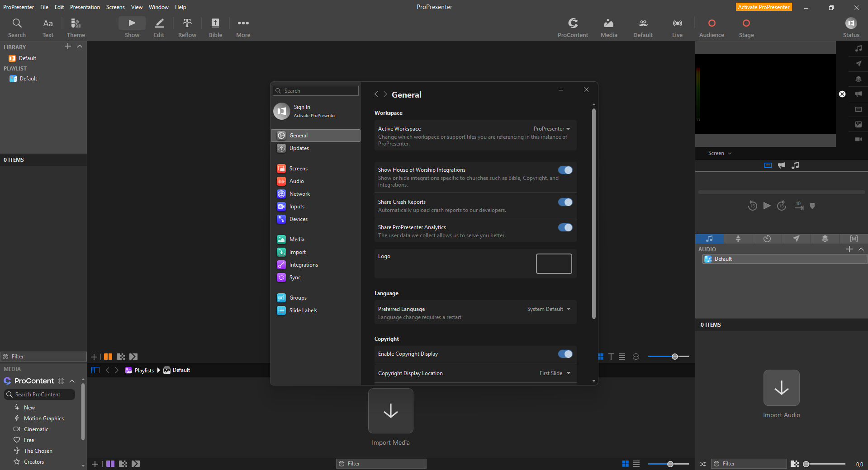Open the More toolbar options

(243, 28)
